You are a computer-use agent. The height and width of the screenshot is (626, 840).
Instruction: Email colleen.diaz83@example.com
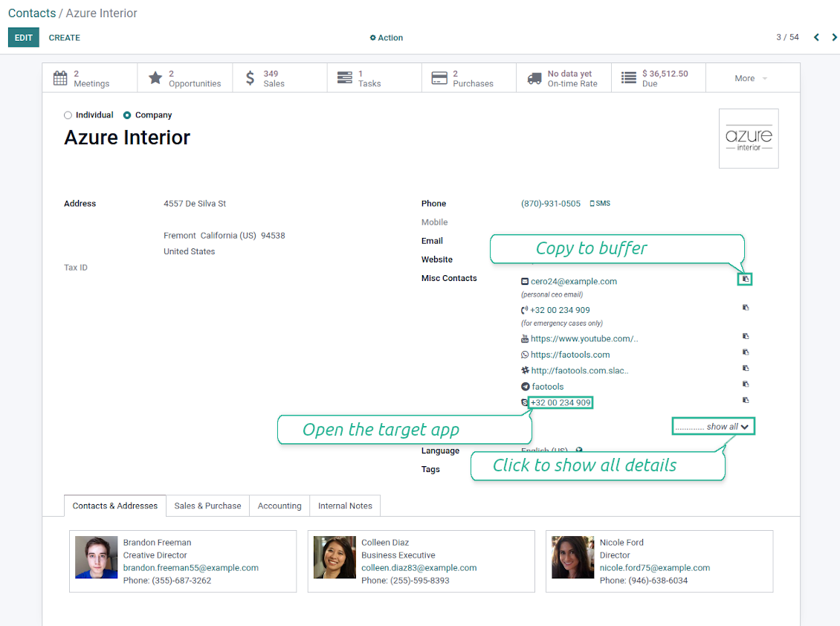[419, 567]
